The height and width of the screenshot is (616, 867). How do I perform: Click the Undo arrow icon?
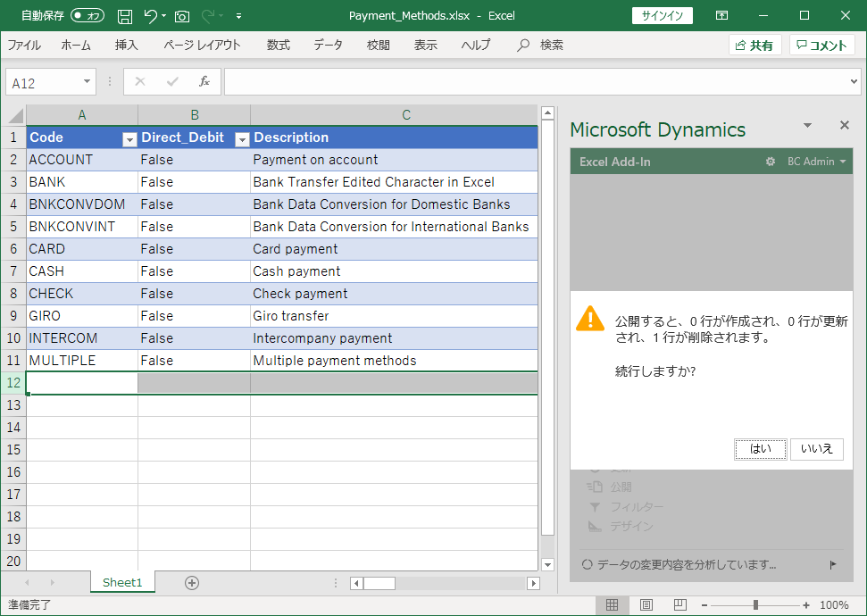[150, 16]
